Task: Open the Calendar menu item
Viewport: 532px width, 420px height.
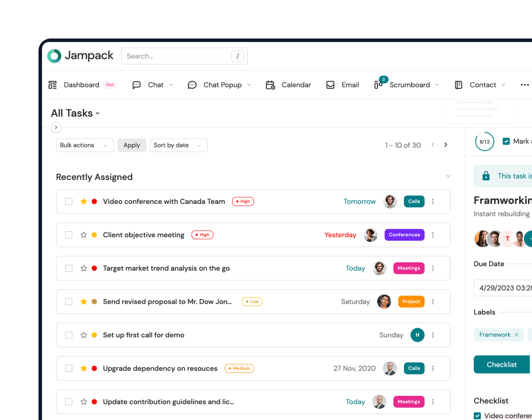Action: pyautogui.click(x=288, y=85)
